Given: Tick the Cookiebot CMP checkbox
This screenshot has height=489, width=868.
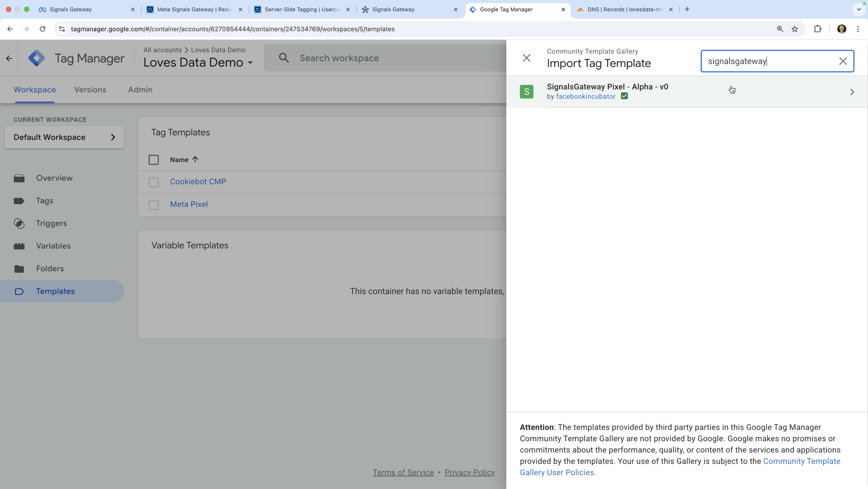Looking at the screenshot, I should [154, 182].
